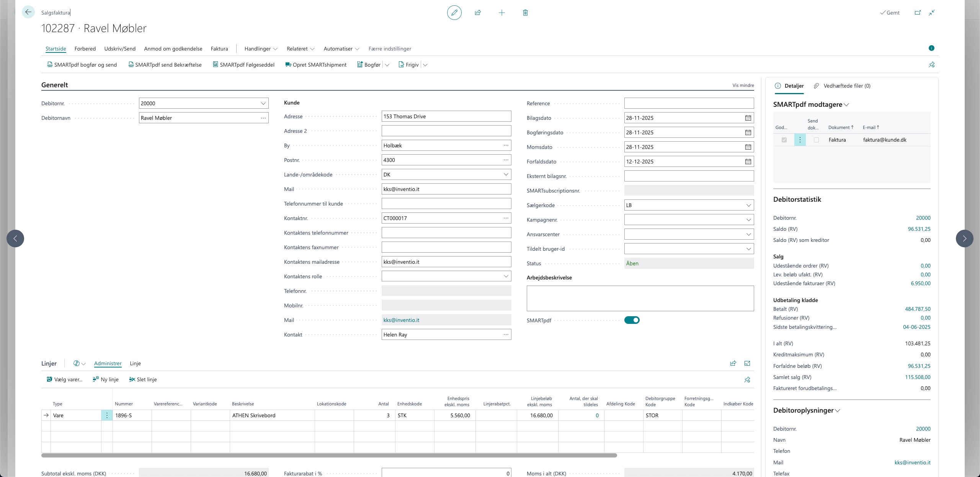
Task: Toggle the God checkbox in modtagere row
Action: (x=784, y=140)
